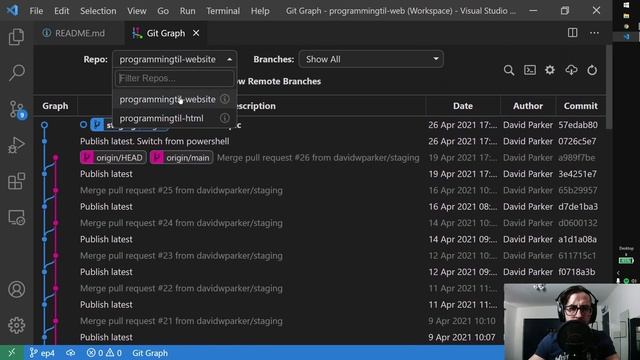Close the Git Graph tab

pyautogui.click(x=196, y=33)
